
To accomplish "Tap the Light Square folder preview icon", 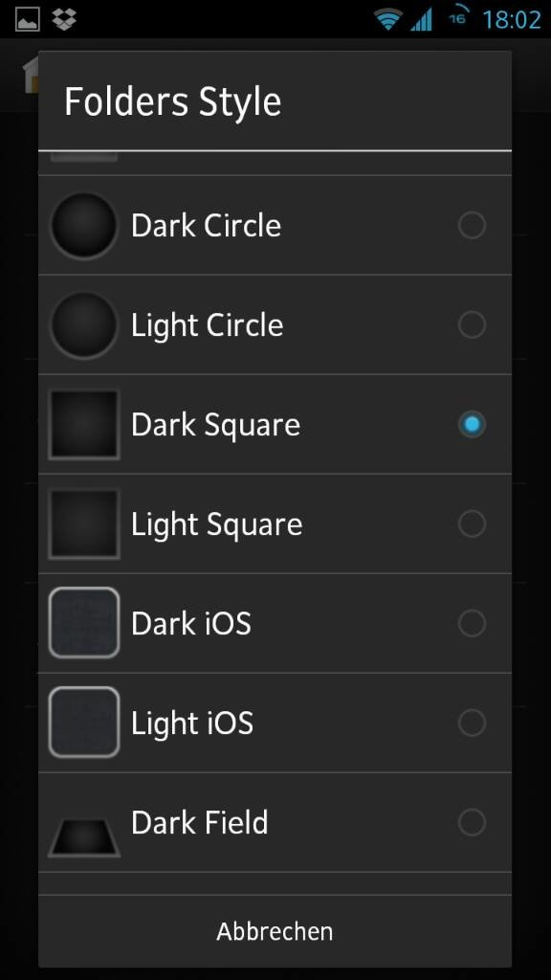I will coord(84,523).
